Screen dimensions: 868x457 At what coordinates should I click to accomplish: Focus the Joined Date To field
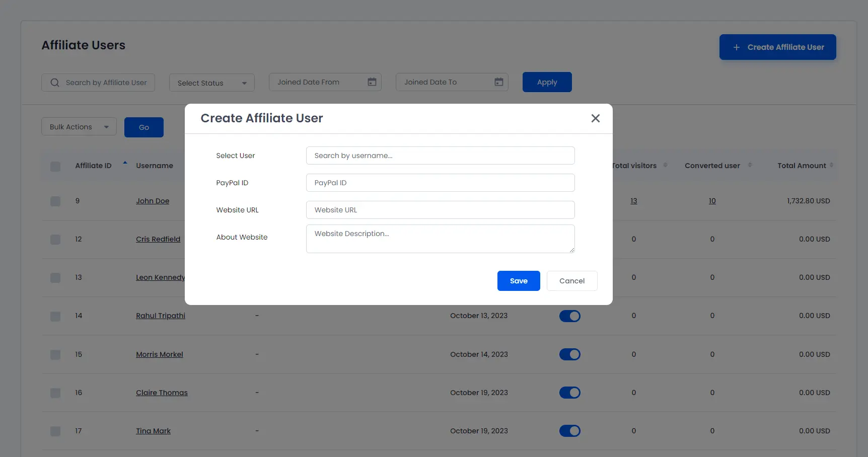coord(452,82)
